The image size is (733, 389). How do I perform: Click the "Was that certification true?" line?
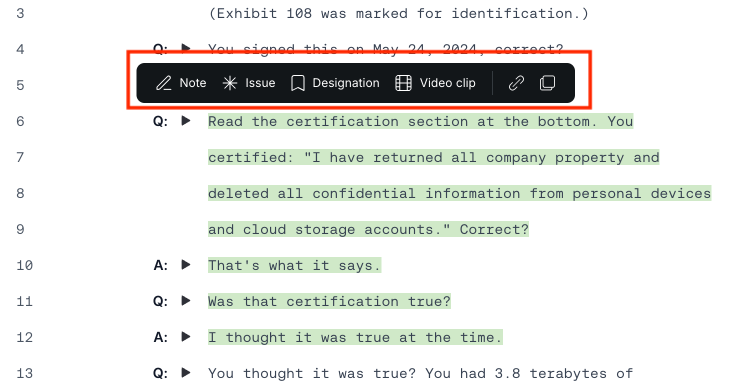(329, 302)
